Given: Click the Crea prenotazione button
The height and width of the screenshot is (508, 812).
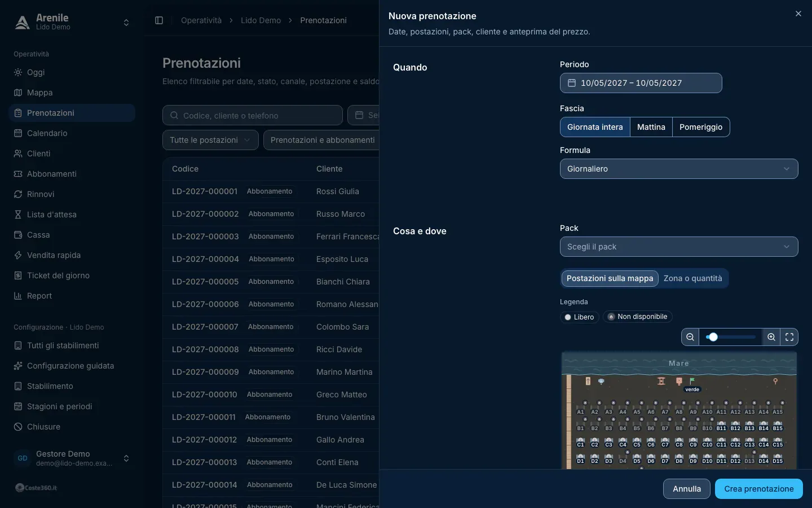Looking at the screenshot, I should pyautogui.click(x=759, y=489).
